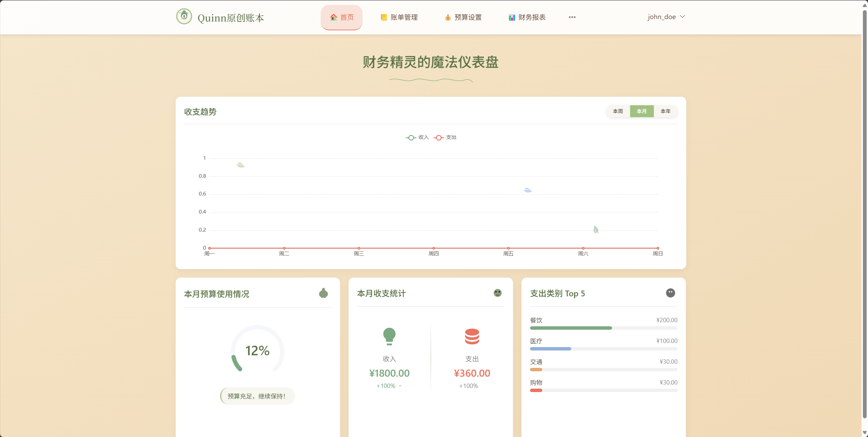Image resolution: width=868 pixels, height=437 pixels.
Task: Click the smiley icon on 本月收支统计 card
Action: tap(497, 293)
